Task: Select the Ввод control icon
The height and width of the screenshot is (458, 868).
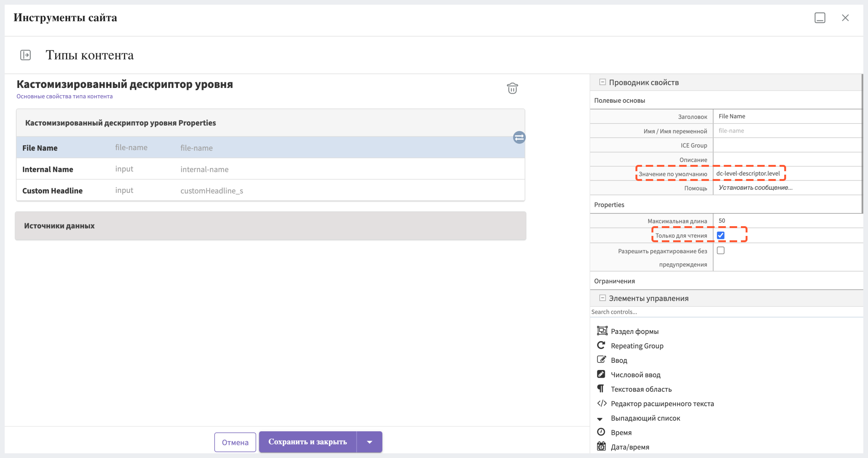Action: coord(602,359)
